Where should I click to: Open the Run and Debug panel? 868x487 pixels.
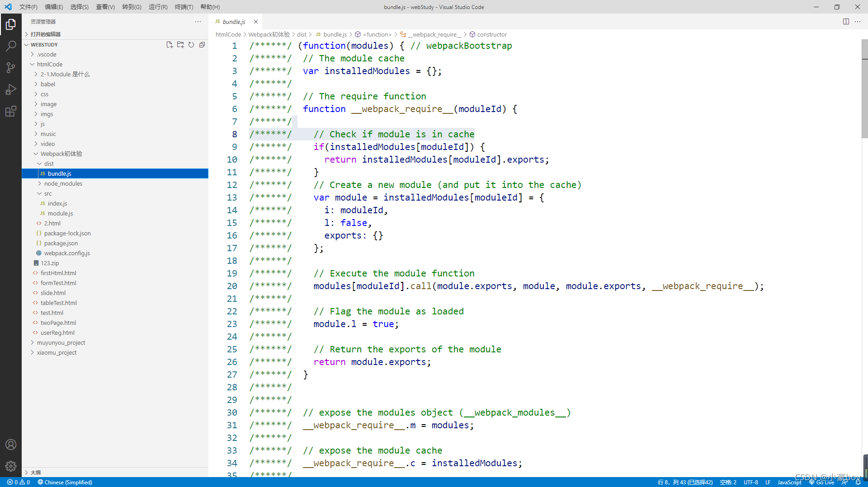(x=11, y=89)
